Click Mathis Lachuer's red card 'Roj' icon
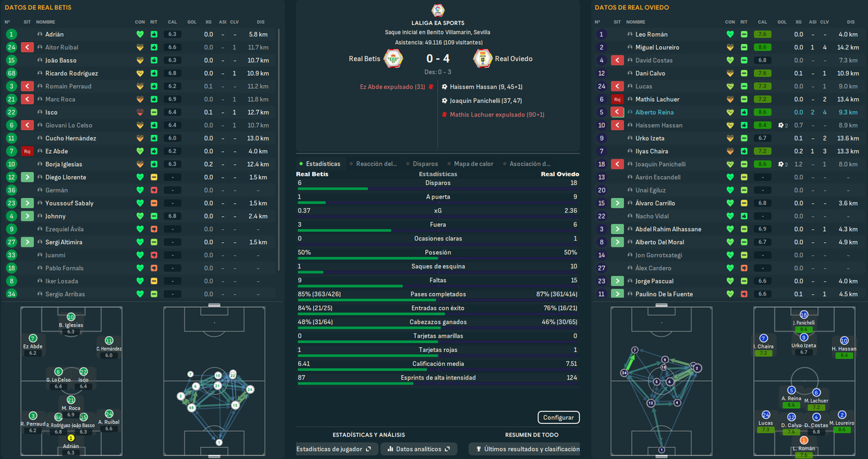Image resolution: width=868 pixels, height=459 pixels. (x=617, y=100)
